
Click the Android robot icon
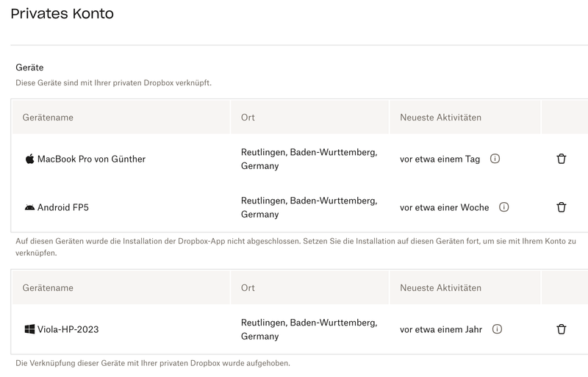pyautogui.click(x=29, y=207)
